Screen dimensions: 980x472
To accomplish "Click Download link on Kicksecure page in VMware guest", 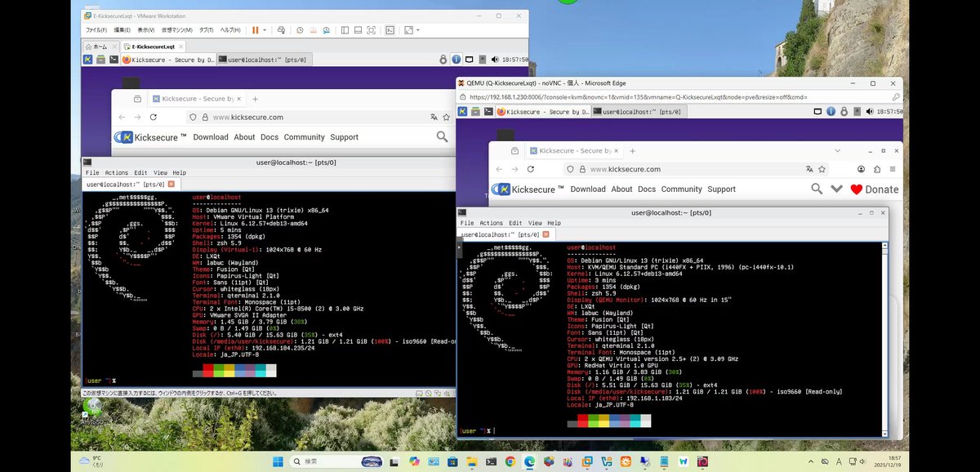I will [x=211, y=137].
